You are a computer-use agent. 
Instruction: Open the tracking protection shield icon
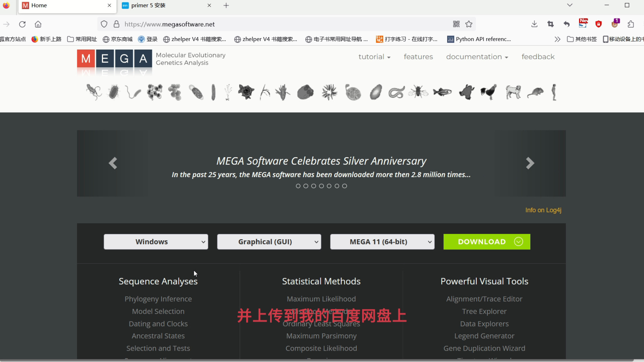[x=104, y=24]
